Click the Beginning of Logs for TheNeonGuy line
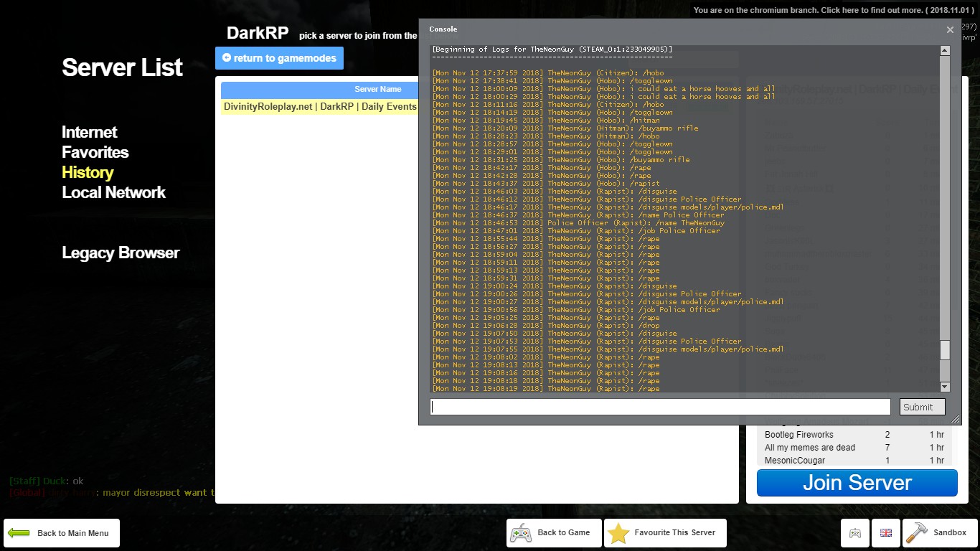 (x=552, y=50)
